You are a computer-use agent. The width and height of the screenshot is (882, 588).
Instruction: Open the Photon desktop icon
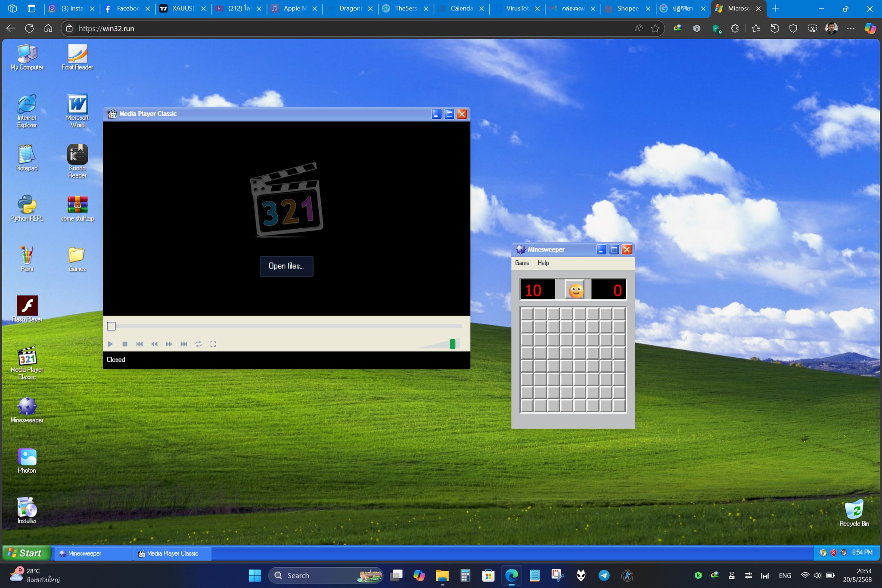pos(27,460)
